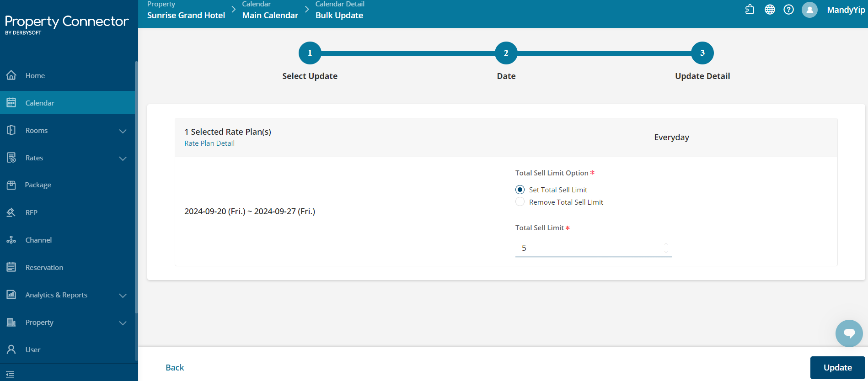Viewport: 868px width, 381px height.
Task: Click the Package gift icon
Action: (x=11, y=185)
